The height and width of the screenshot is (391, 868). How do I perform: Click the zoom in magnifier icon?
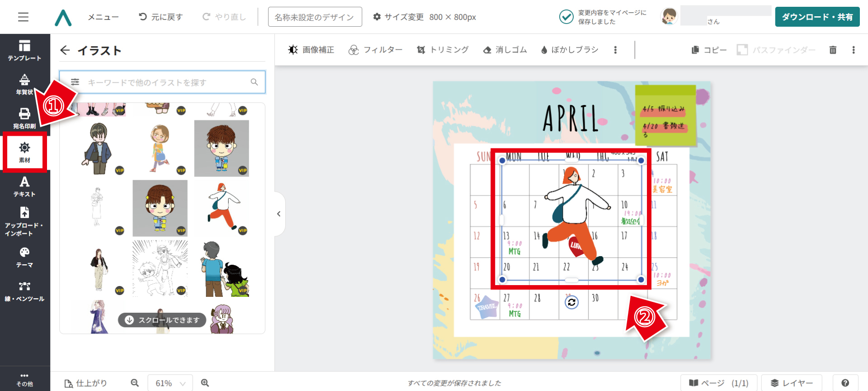(205, 383)
